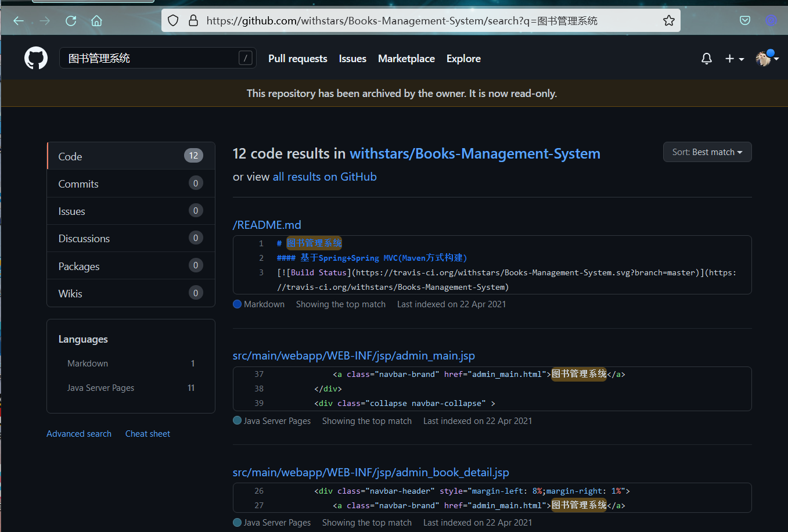
Task: Click the Code count badge 12
Action: click(x=193, y=156)
